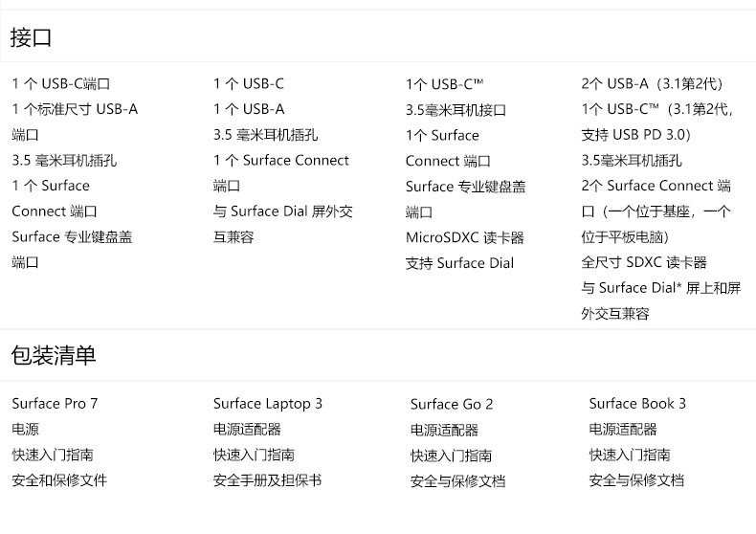Select the Surface Pro 7 product name

tap(55, 404)
